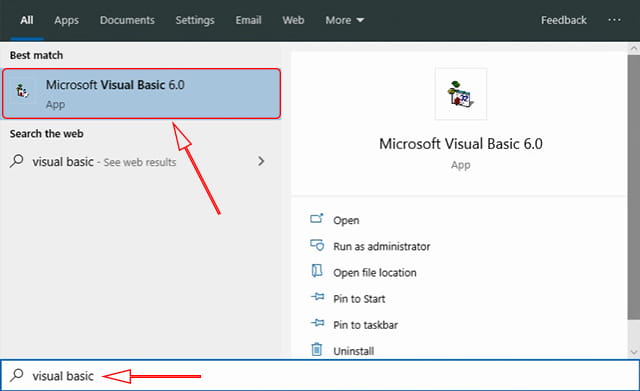Click the Microsoft Visual Basic 6.0 title in preview
The width and height of the screenshot is (640, 391).
461,144
